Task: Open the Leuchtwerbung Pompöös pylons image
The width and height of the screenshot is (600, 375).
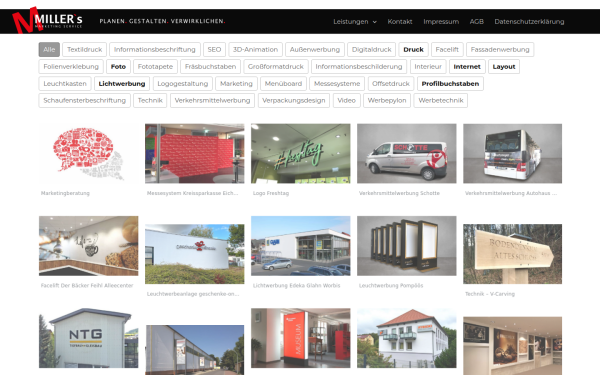Action: click(406, 246)
